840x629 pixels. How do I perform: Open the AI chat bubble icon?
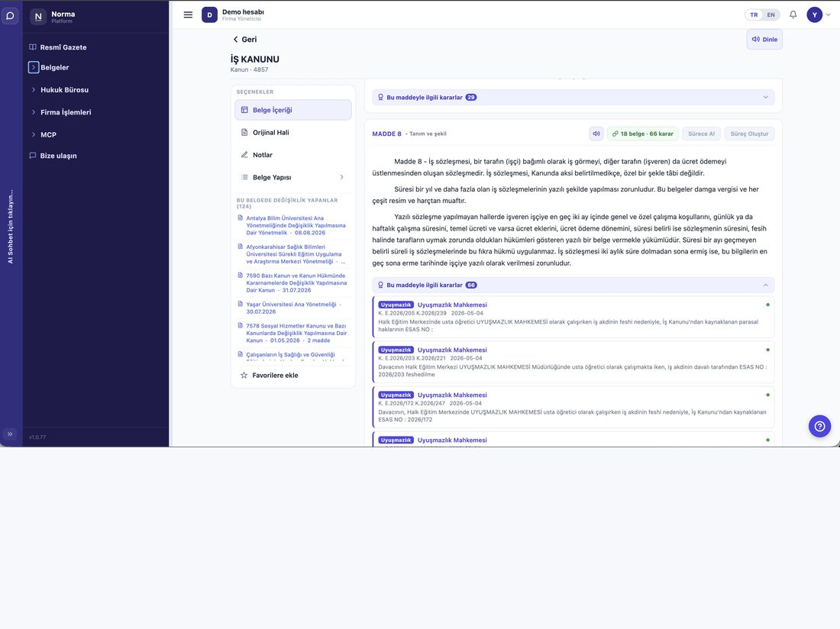10,16
